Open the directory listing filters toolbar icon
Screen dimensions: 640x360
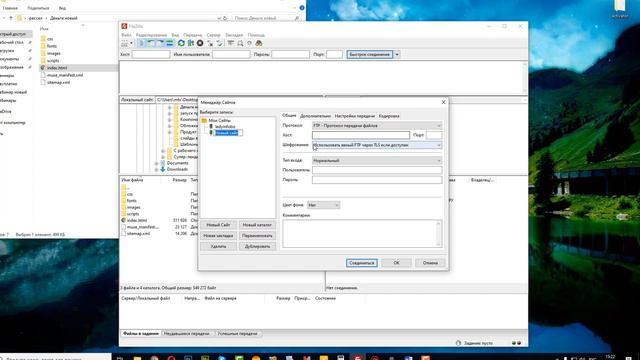231,43
